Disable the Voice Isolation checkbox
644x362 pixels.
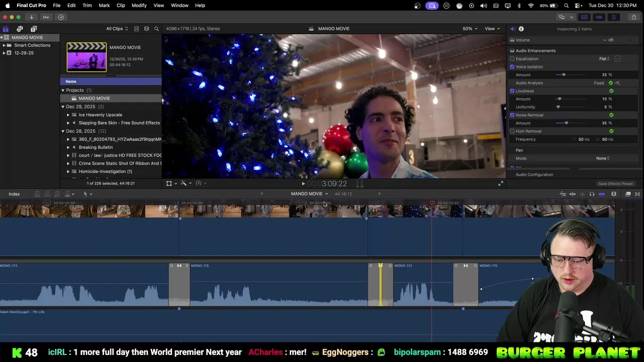pos(512,67)
